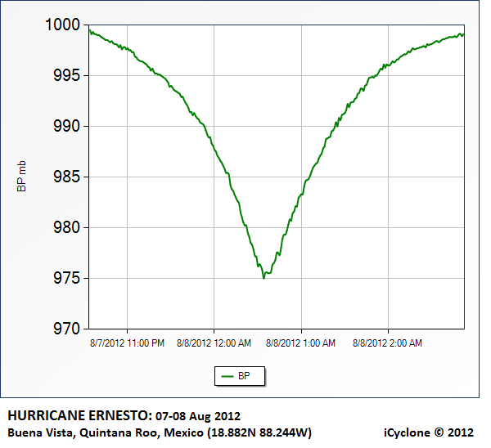Click the 975 y-axis label

coord(67,278)
